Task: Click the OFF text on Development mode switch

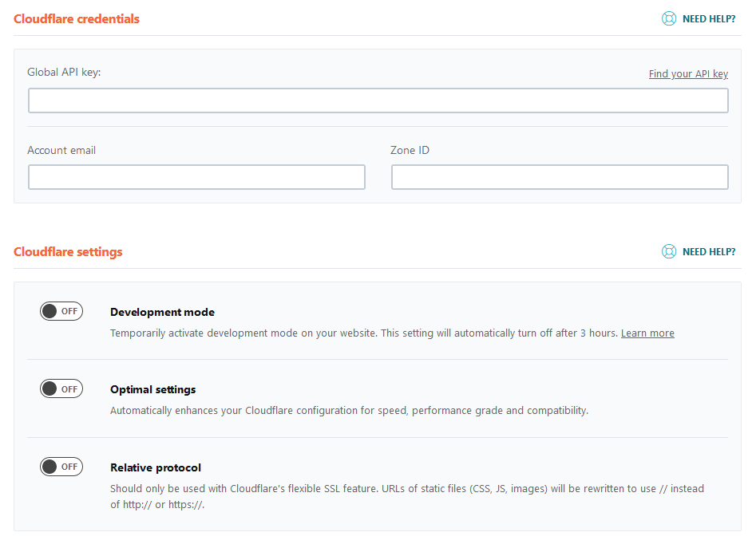Action: (69, 311)
